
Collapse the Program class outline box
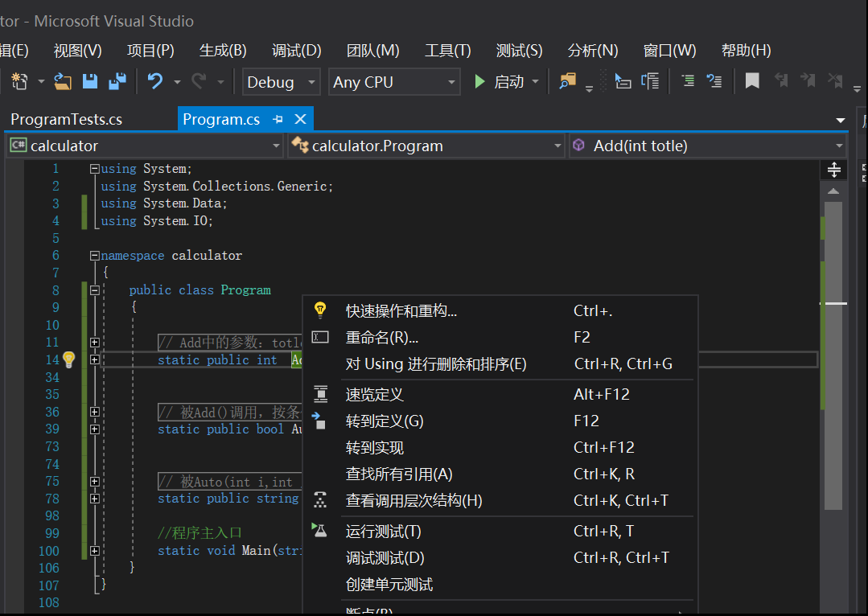click(x=95, y=290)
